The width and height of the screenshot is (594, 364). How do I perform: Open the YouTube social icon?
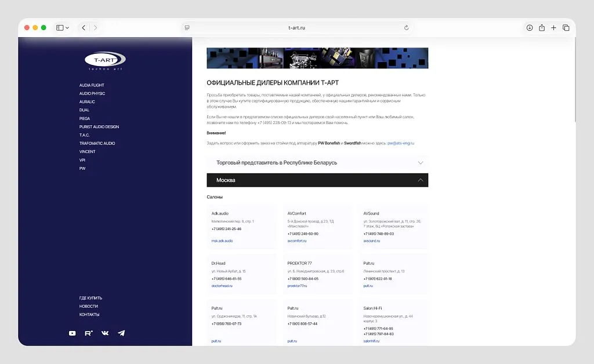pos(73,333)
